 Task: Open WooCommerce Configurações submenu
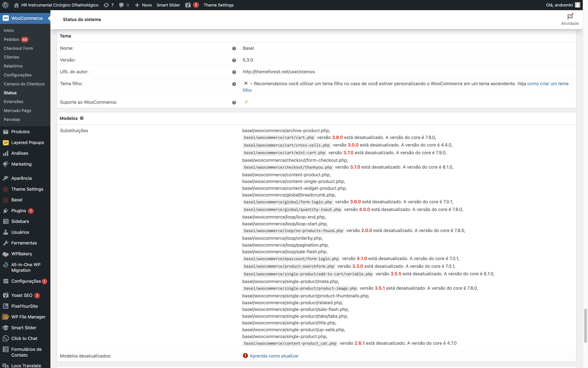[x=17, y=75]
